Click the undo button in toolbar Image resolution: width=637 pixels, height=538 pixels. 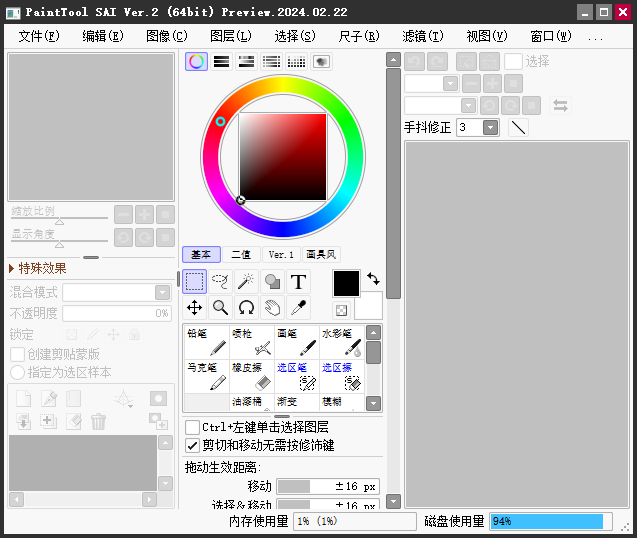(x=414, y=62)
